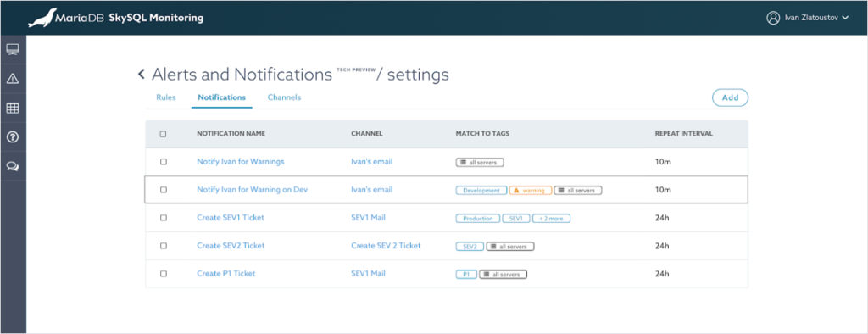Click the CHANNEL column header

(367, 133)
